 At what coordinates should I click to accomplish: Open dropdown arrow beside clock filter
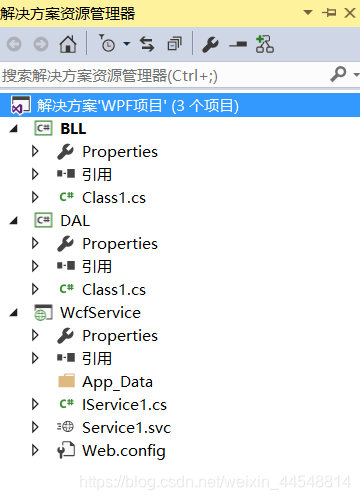click(127, 43)
